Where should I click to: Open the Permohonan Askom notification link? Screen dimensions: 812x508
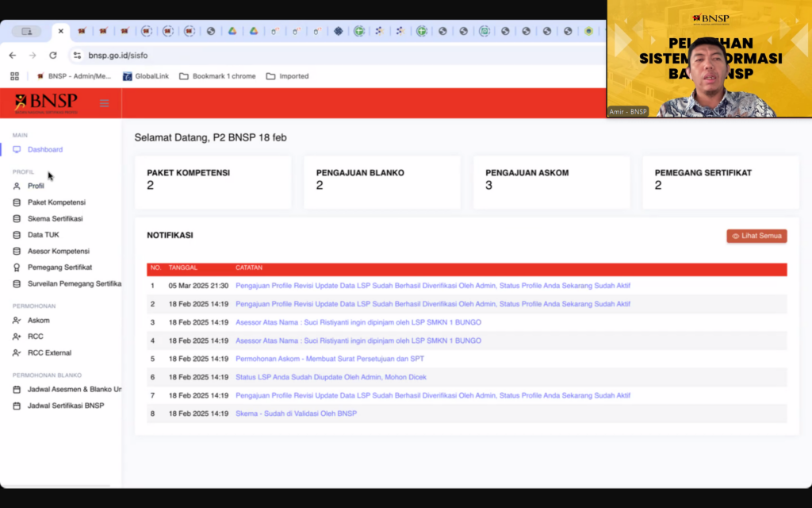pos(329,359)
